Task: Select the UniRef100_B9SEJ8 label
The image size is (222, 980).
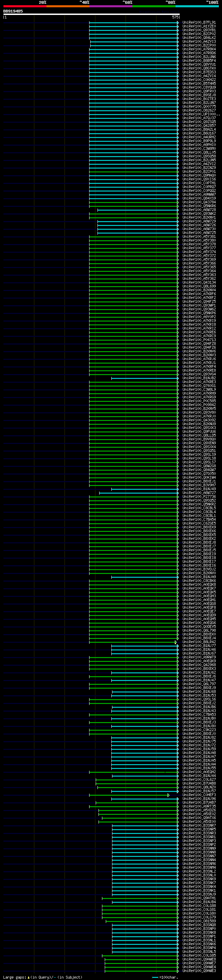Action: [199, 95]
